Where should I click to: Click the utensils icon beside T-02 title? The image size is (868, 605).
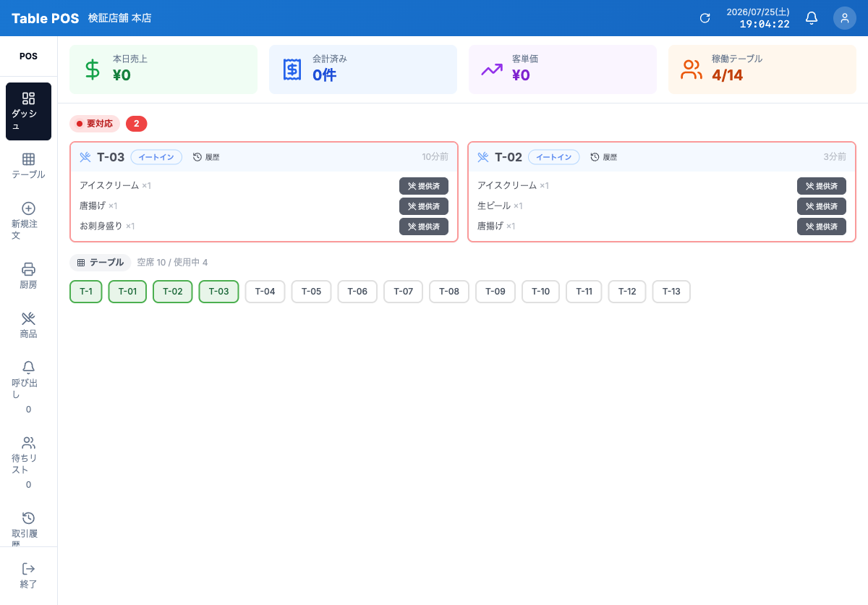pos(483,157)
